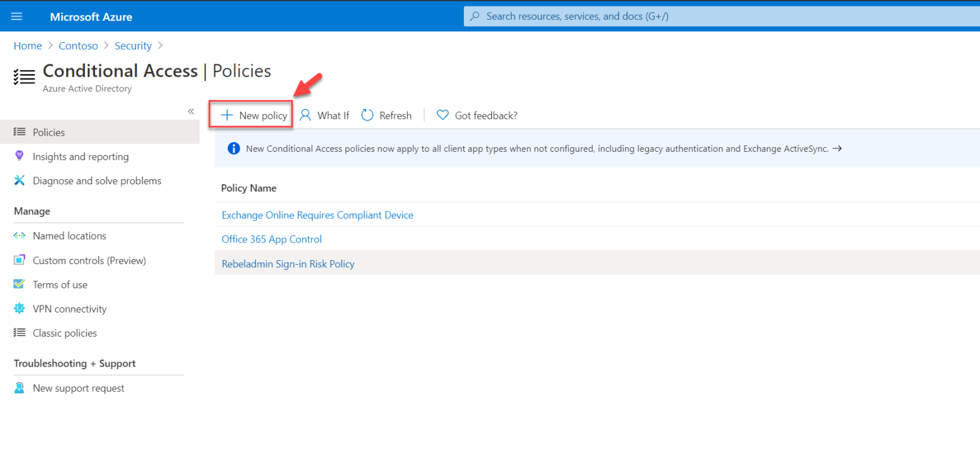This screenshot has height=463, width=980.
Task: Open the Rebeladmin Sign-in Risk Policy
Action: click(288, 263)
